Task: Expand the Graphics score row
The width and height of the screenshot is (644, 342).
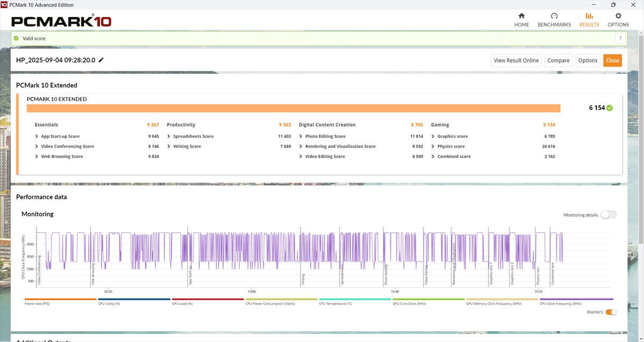Action: coord(433,136)
